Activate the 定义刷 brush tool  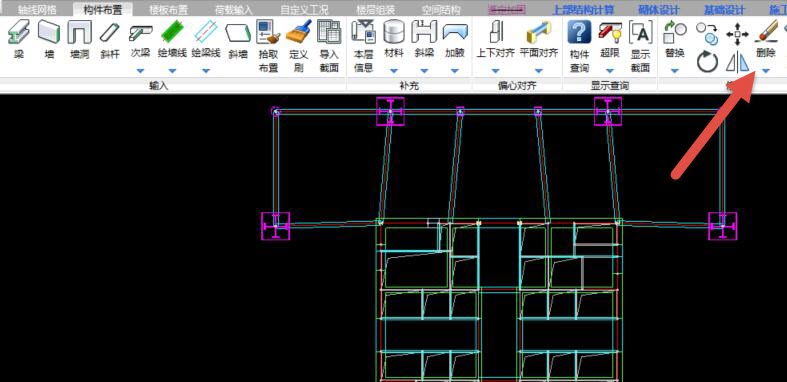[299, 46]
